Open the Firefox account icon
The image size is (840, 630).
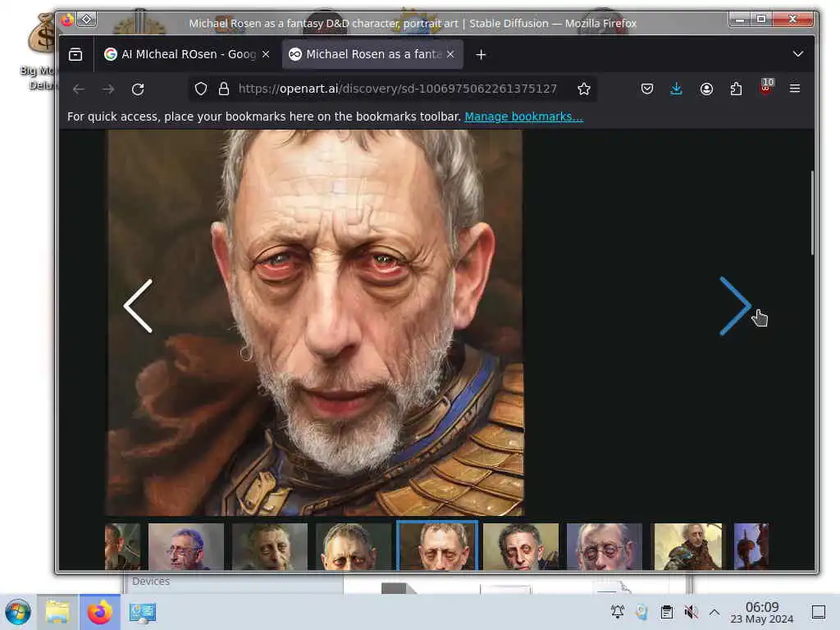[x=706, y=89]
